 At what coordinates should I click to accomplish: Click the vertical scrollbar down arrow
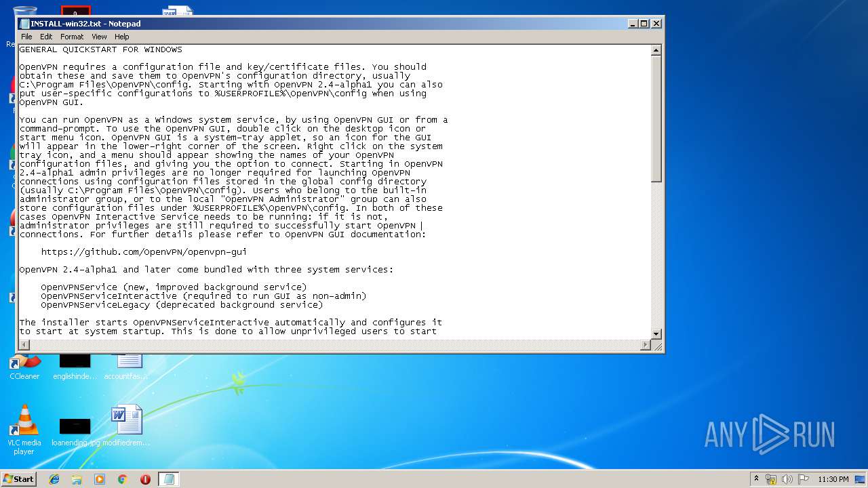click(x=656, y=333)
